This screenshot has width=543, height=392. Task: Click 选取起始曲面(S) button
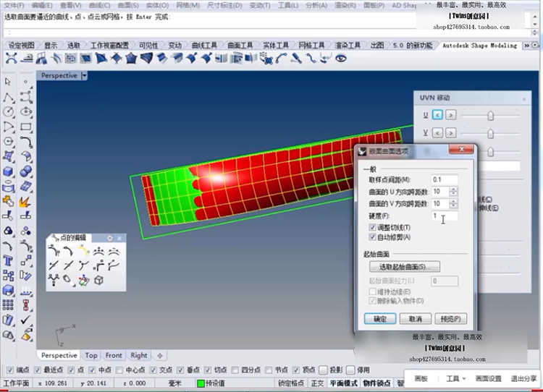pyautogui.click(x=405, y=267)
